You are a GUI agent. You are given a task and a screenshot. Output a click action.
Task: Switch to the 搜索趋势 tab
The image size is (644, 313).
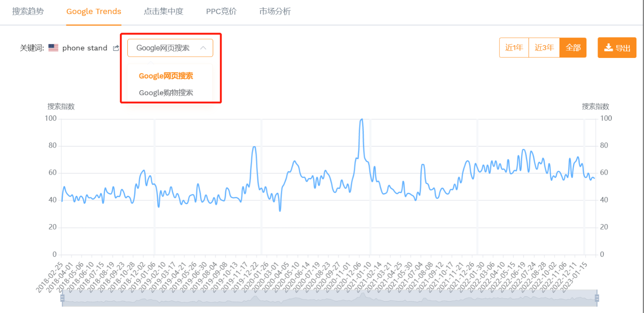click(x=28, y=11)
